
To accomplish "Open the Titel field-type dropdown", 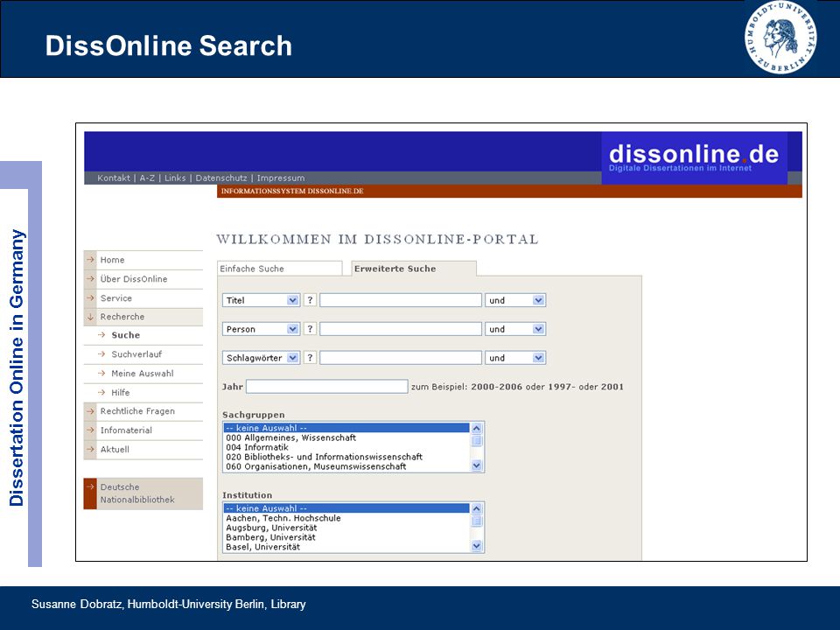I will point(261,300).
